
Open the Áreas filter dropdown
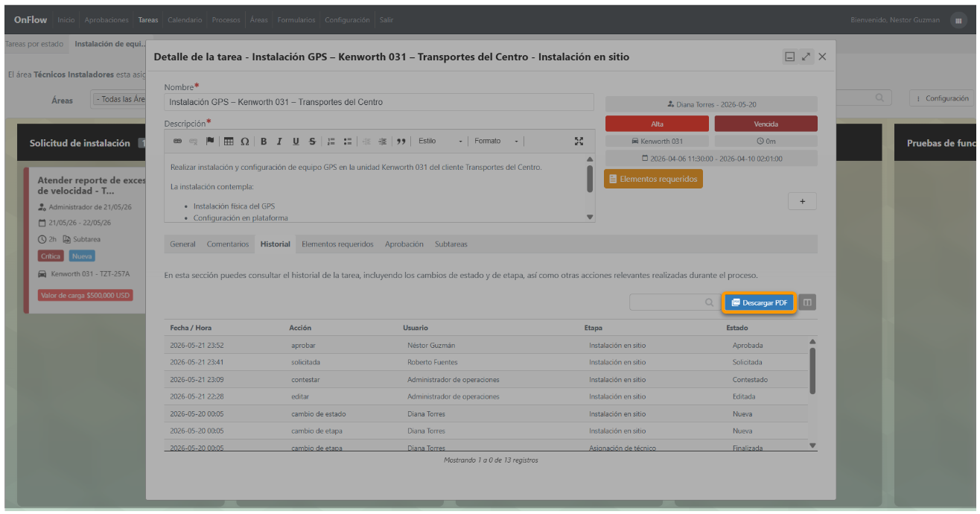[119, 99]
